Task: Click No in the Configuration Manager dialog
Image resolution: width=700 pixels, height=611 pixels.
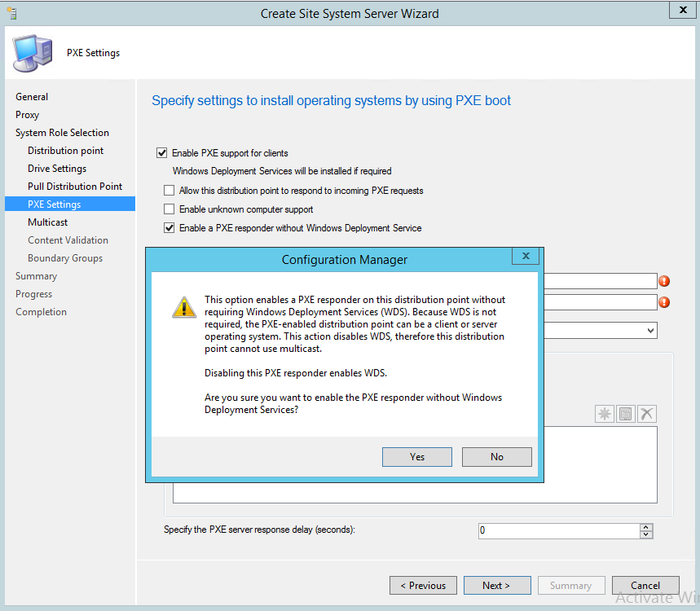Action: pos(496,456)
